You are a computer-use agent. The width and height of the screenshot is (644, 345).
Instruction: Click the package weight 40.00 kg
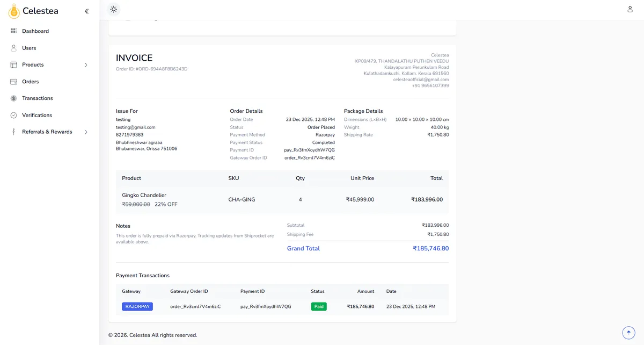pyautogui.click(x=440, y=127)
